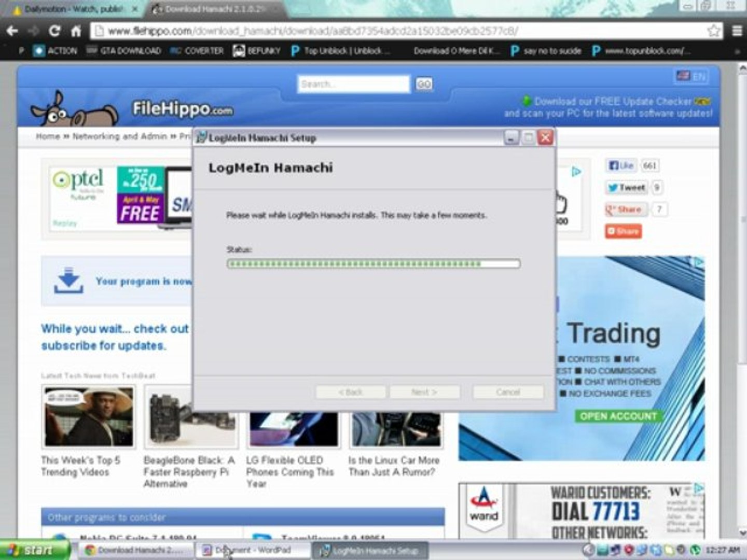Switch to Download Hamachi Chrome taskbar item
This screenshot has height=560, width=747.
135,550
